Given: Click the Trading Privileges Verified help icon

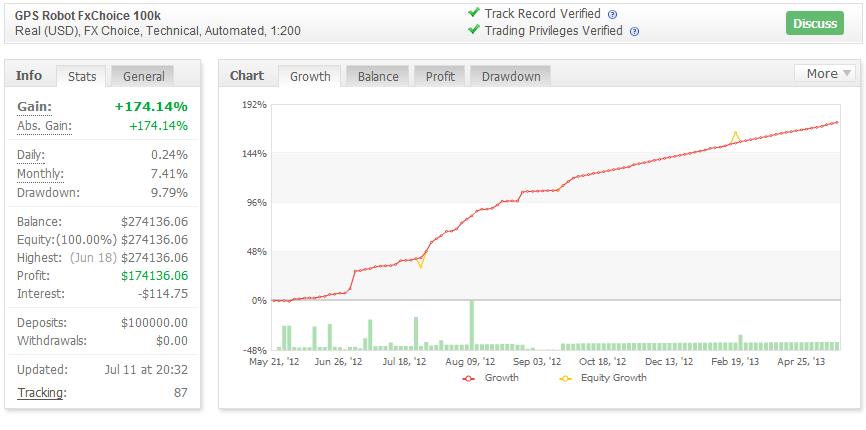Looking at the screenshot, I should coord(635,31).
